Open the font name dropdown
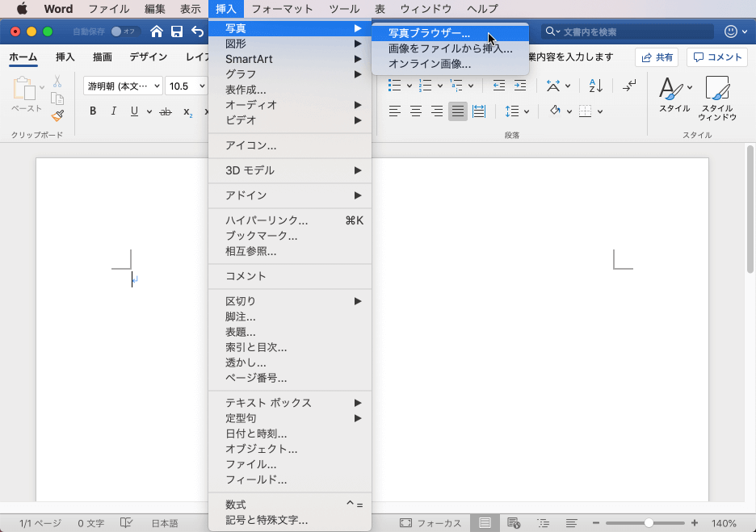The width and height of the screenshot is (756, 532). coord(157,86)
